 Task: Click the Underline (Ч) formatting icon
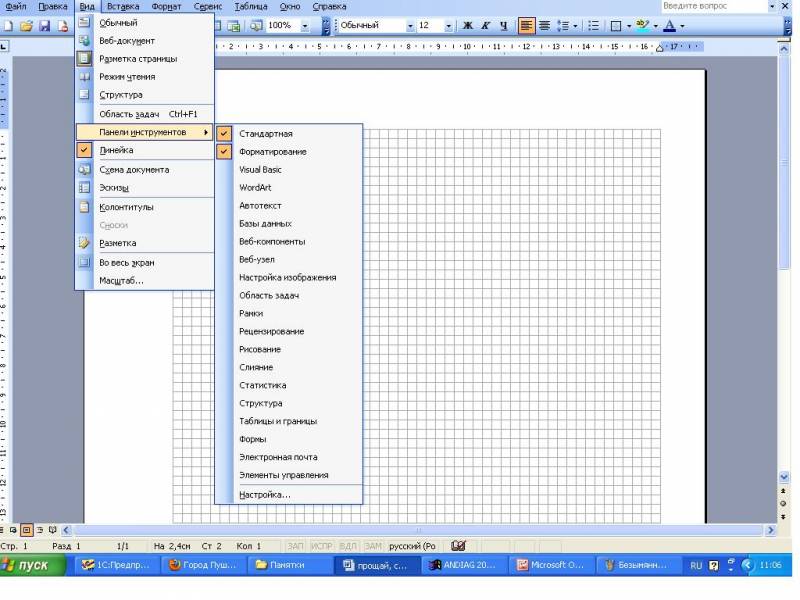pyautogui.click(x=503, y=25)
